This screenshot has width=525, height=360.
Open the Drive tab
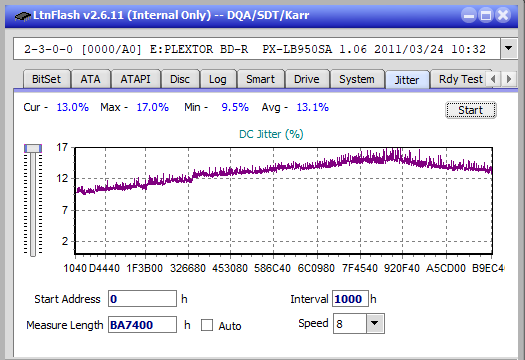pyautogui.click(x=306, y=79)
